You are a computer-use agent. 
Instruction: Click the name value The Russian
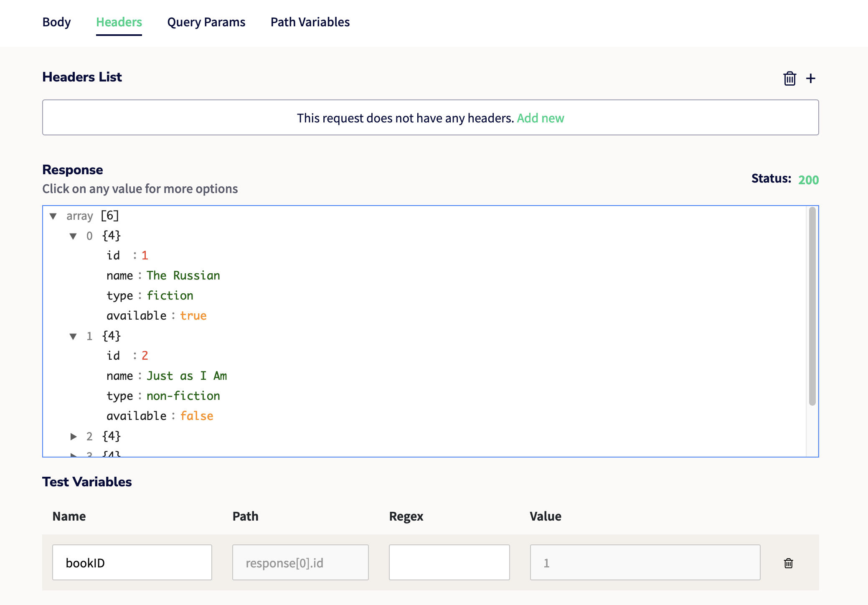pyautogui.click(x=183, y=275)
